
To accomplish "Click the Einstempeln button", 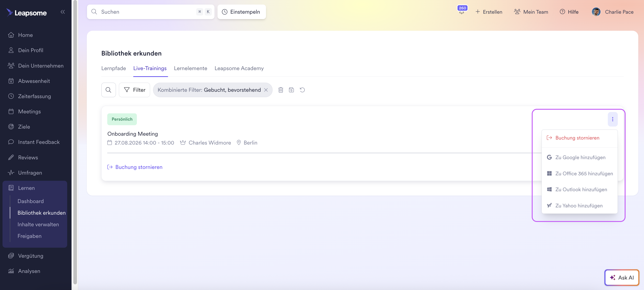I will [241, 12].
